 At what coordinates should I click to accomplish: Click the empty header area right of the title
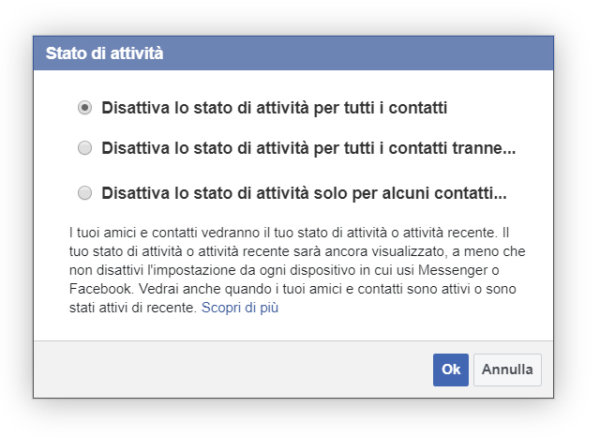tap(400, 54)
